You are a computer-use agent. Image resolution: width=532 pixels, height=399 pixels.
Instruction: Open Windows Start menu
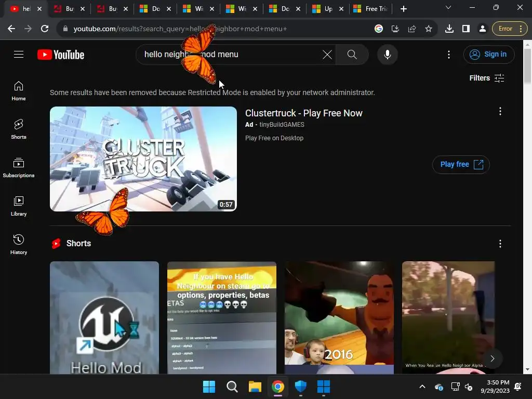[209, 387]
